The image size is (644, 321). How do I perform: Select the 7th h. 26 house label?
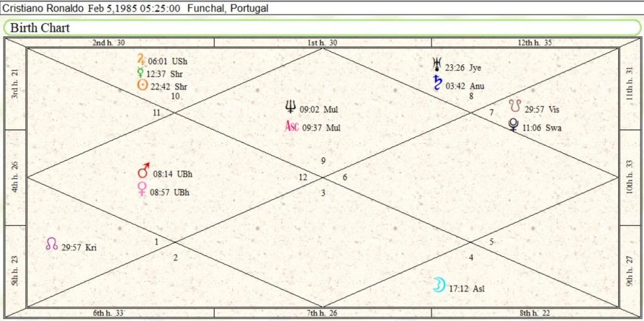tap(322, 313)
